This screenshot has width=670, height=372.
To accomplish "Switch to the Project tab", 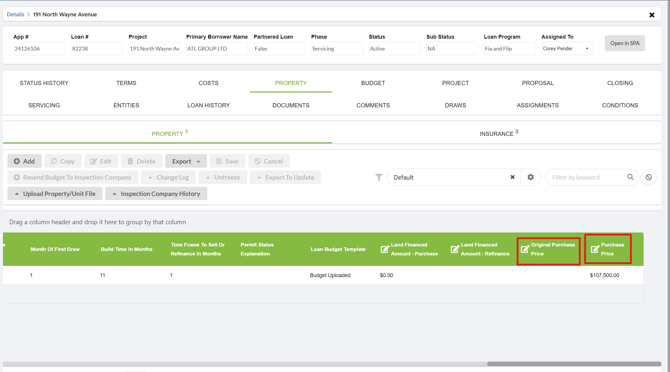I will pyautogui.click(x=455, y=83).
